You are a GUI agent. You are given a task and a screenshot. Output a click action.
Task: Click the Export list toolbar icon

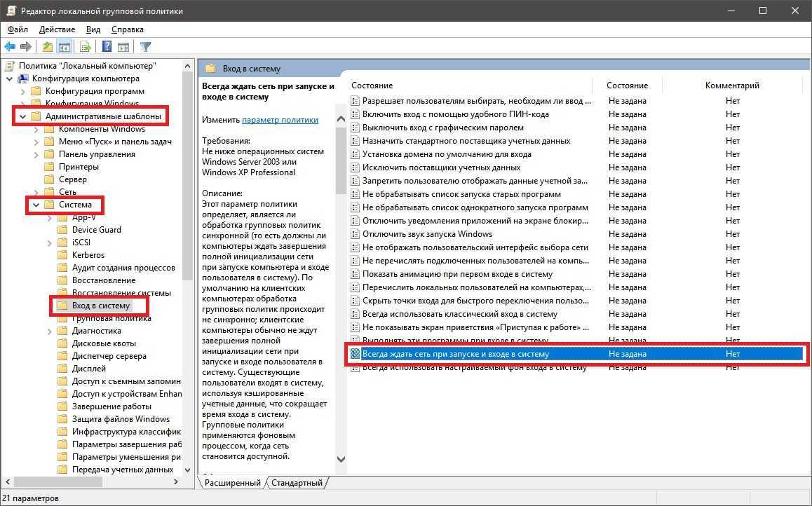click(x=86, y=47)
